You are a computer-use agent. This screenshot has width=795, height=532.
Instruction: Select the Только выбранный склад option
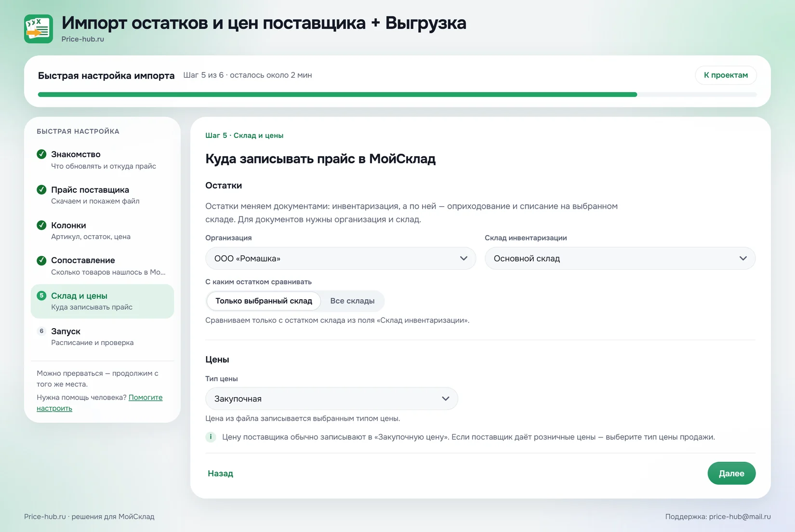[x=264, y=301]
